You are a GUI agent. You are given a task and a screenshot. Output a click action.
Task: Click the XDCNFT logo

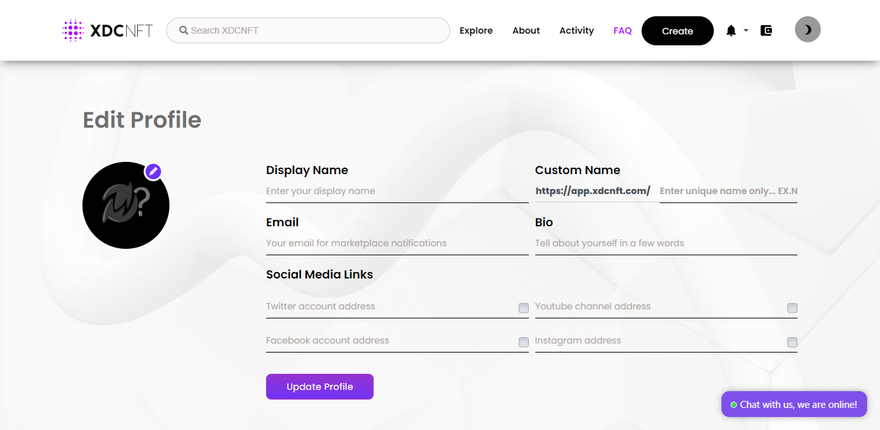pos(108,30)
